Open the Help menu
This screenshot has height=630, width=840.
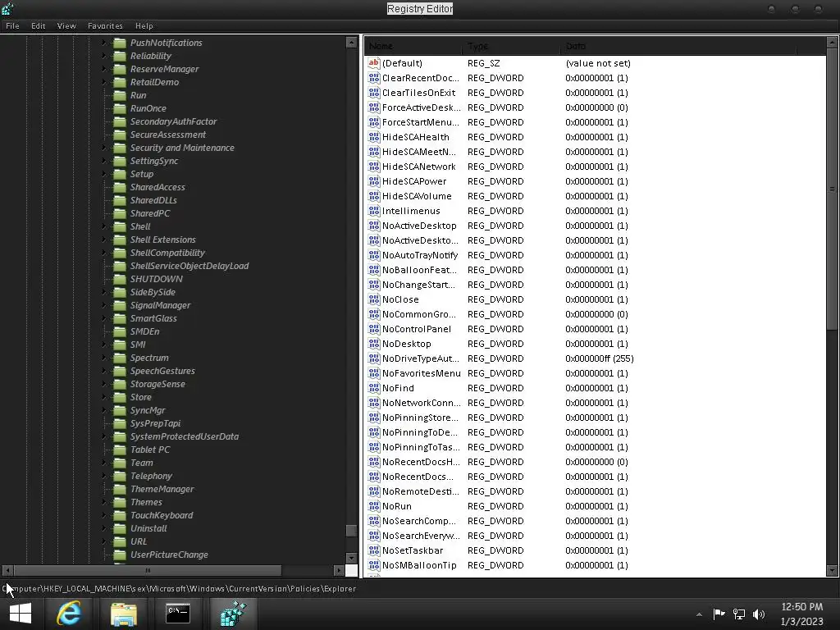point(144,25)
